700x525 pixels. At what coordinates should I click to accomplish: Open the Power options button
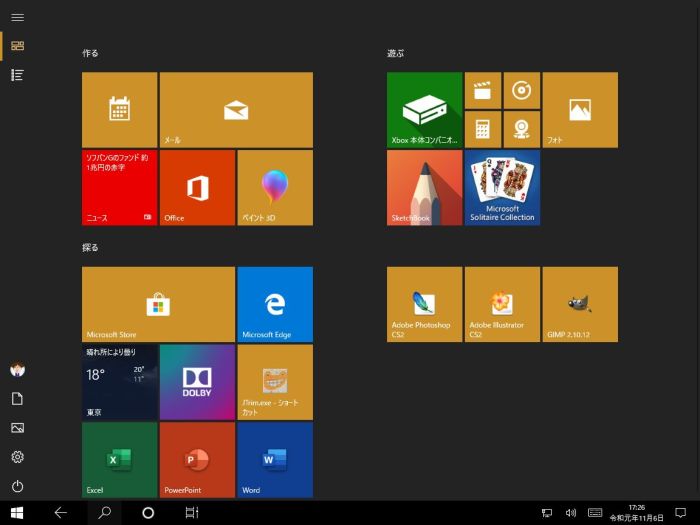17,486
